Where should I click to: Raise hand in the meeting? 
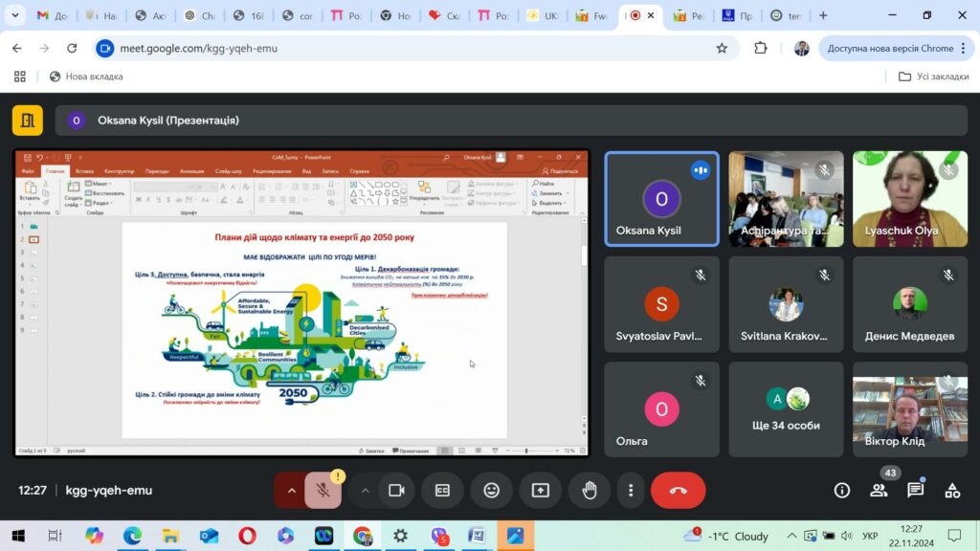tap(590, 491)
